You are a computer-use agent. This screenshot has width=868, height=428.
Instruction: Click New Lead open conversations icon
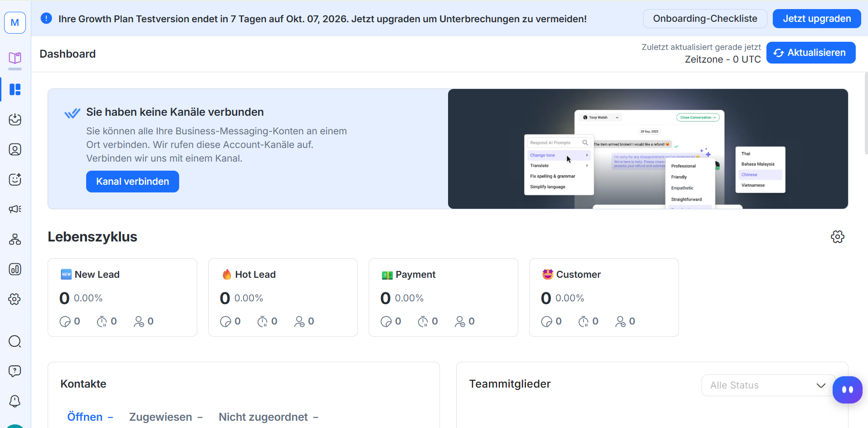(x=65, y=322)
